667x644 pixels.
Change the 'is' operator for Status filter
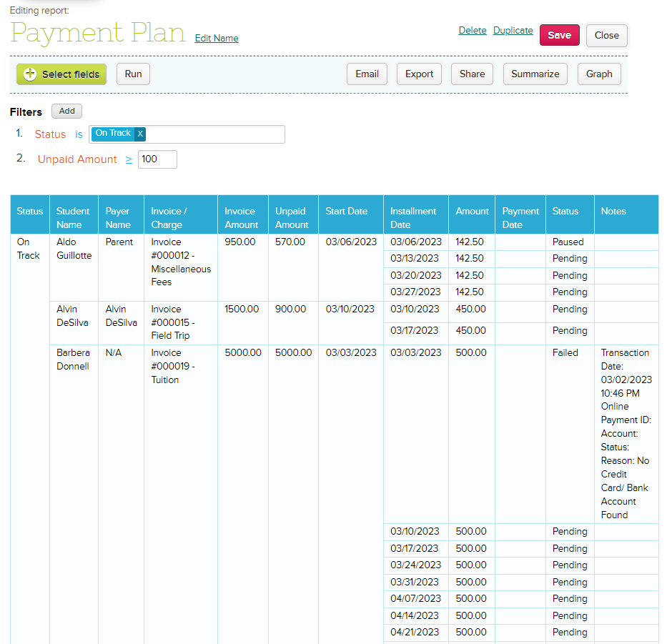click(x=79, y=134)
